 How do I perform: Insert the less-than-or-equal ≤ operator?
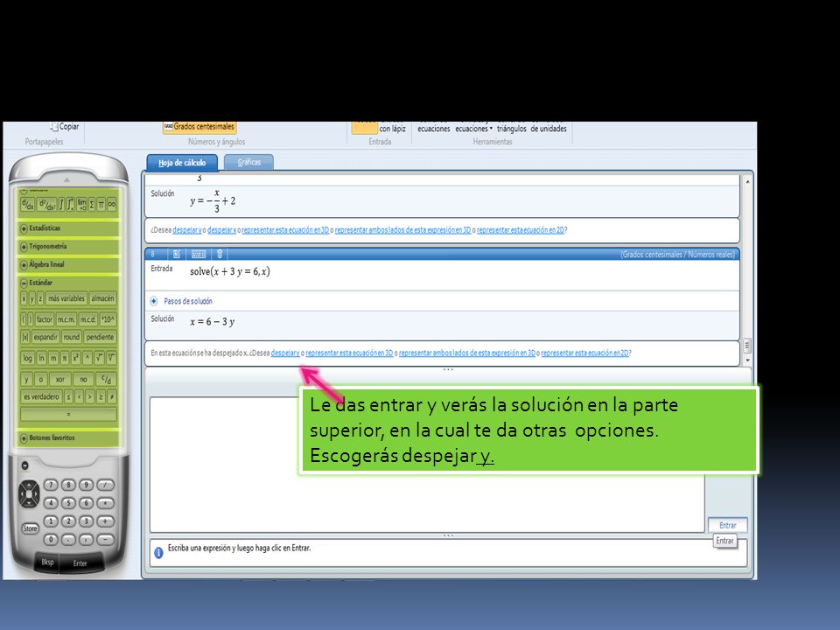click(68, 397)
